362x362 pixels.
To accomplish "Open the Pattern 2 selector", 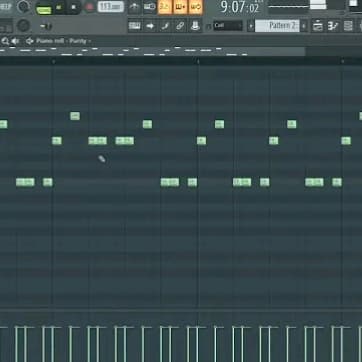I will [277, 26].
